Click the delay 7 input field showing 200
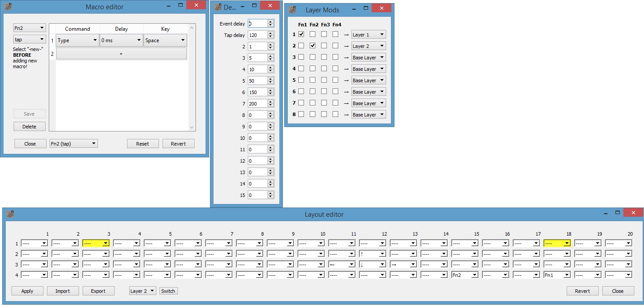 point(258,103)
